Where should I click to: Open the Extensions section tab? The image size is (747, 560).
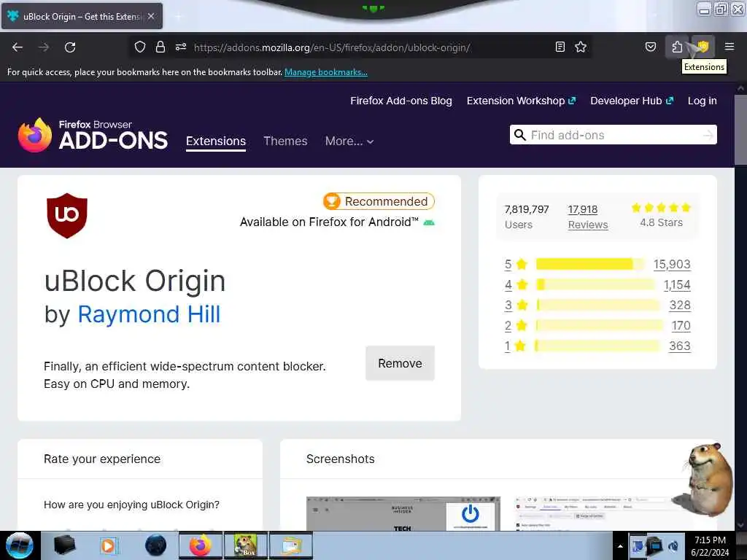pos(216,141)
